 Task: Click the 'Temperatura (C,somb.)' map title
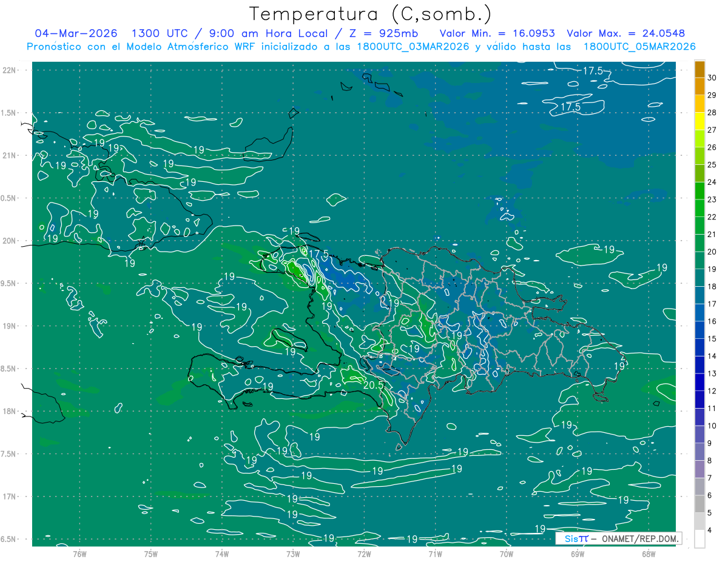[x=370, y=14]
